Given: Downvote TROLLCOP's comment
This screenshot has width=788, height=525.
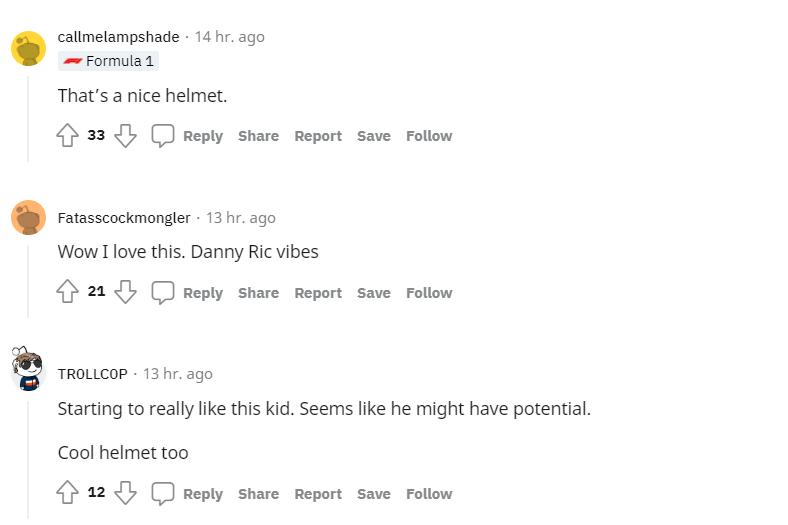Looking at the screenshot, I should [x=125, y=493].
